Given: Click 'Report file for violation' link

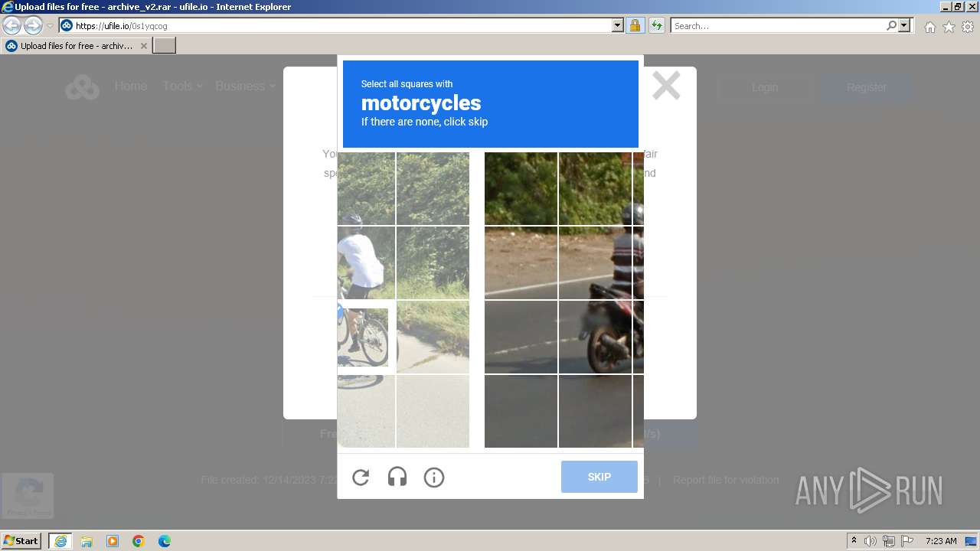Looking at the screenshot, I should click(x=726, y=480).
